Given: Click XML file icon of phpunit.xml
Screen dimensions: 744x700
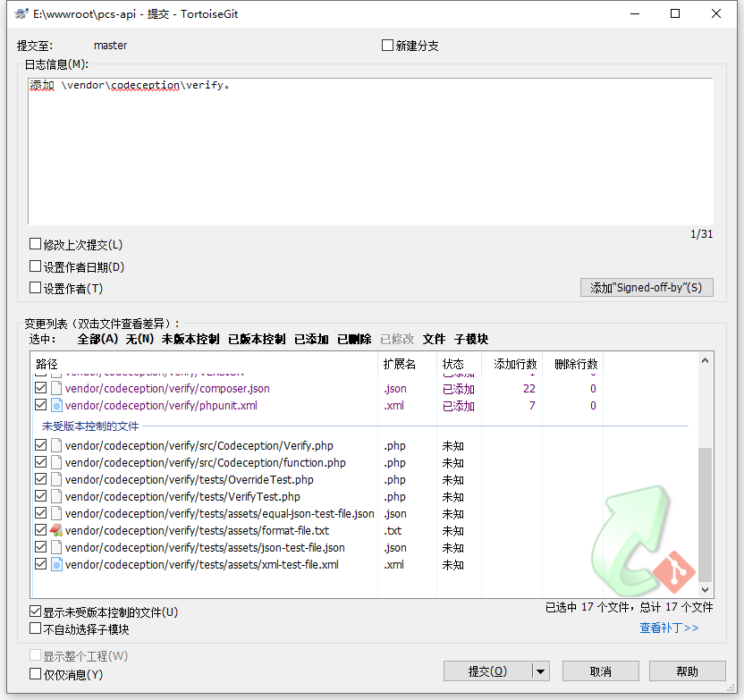Looking at the screenshot, I should 56,406.
